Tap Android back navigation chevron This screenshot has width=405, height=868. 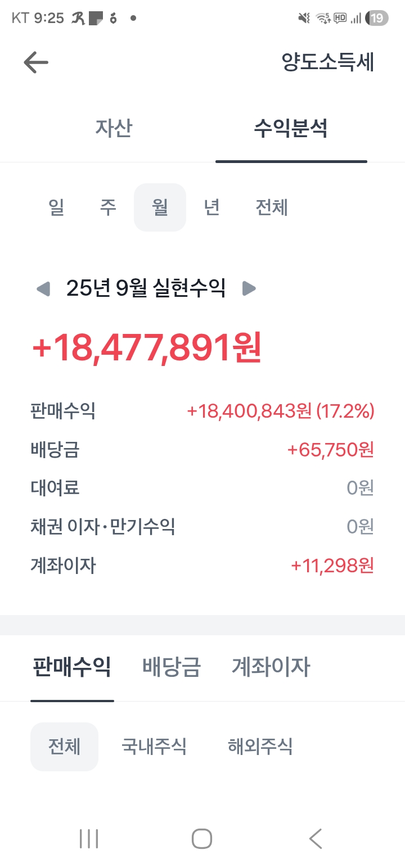point(316,838)
